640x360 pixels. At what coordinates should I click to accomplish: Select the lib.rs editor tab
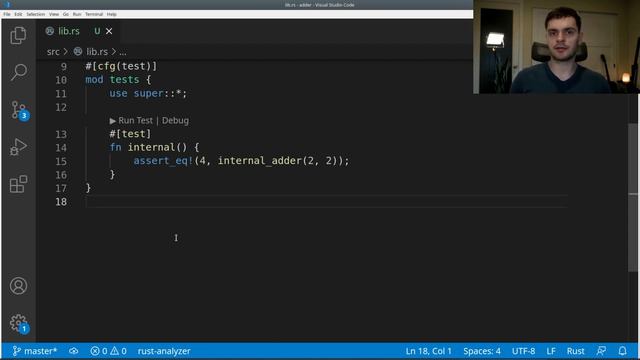coord(78,31)
